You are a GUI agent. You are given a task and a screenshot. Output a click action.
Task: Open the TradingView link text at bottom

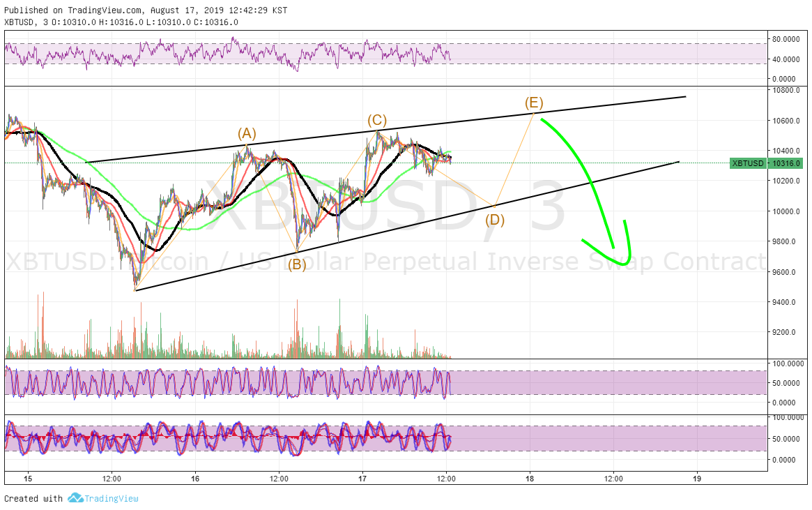[x=112, y=499]
